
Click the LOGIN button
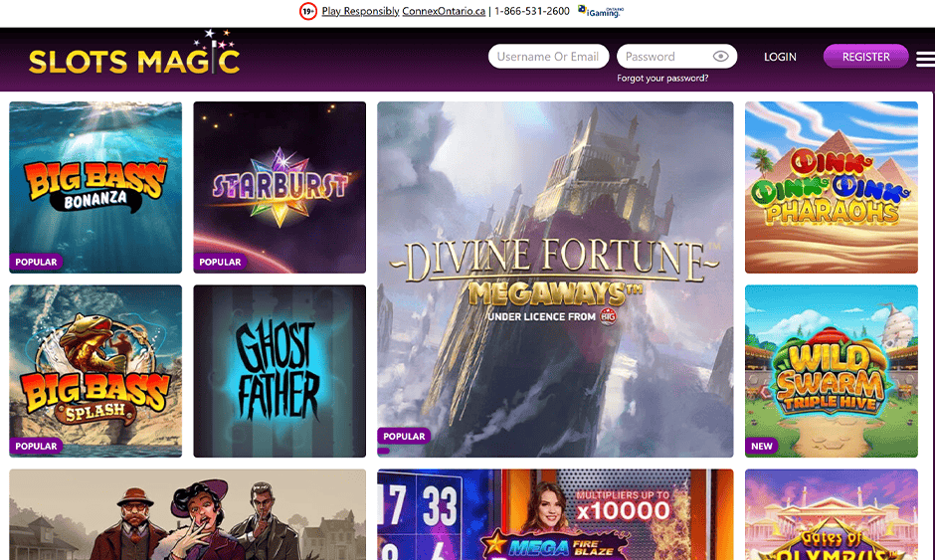[x=780, y=57]
